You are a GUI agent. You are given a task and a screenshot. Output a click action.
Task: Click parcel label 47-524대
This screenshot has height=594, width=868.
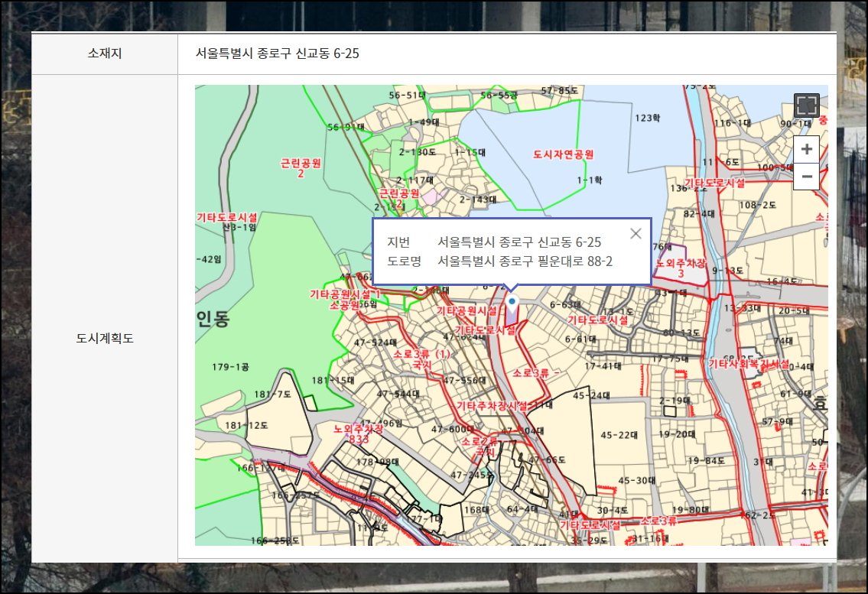[x=375, y=342]
